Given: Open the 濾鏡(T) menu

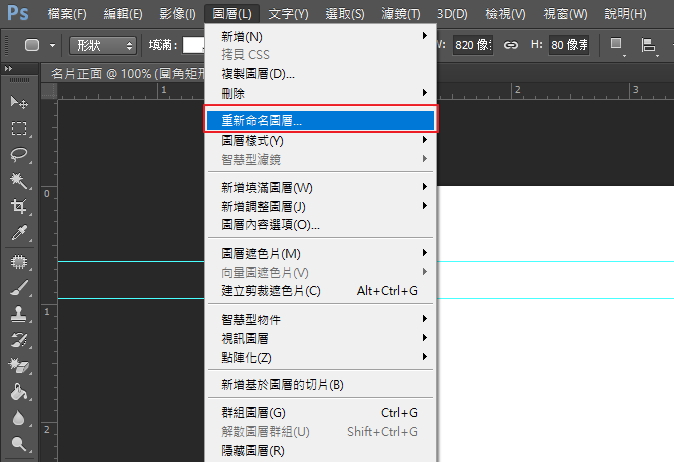Looking at the screenshot, I should click(401, 14).
